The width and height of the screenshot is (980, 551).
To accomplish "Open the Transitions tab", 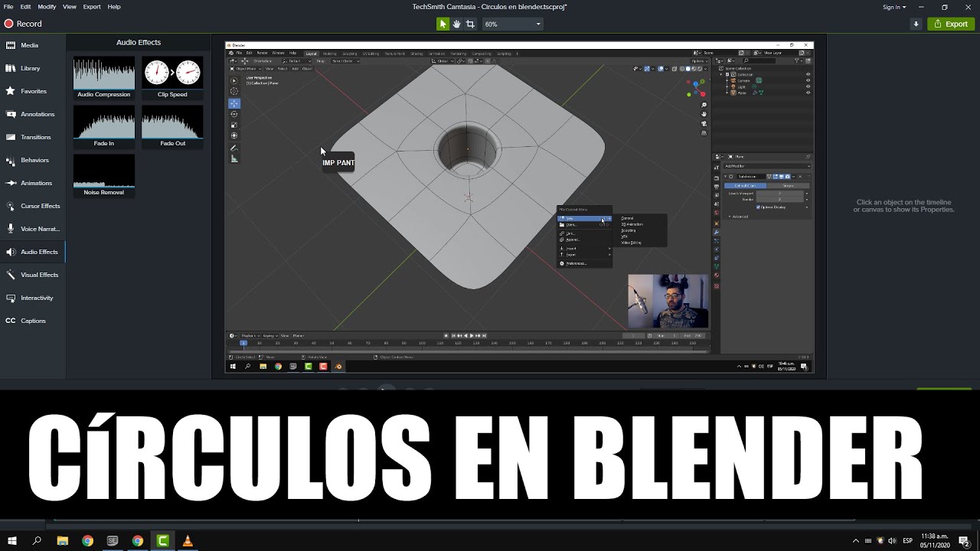I will (33, 137).
